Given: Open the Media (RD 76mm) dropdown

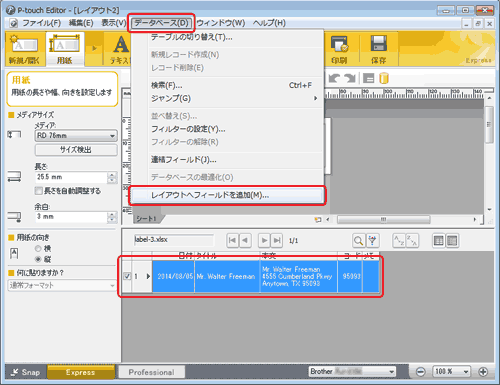Looking at the screenshot, I should point(76,136).
